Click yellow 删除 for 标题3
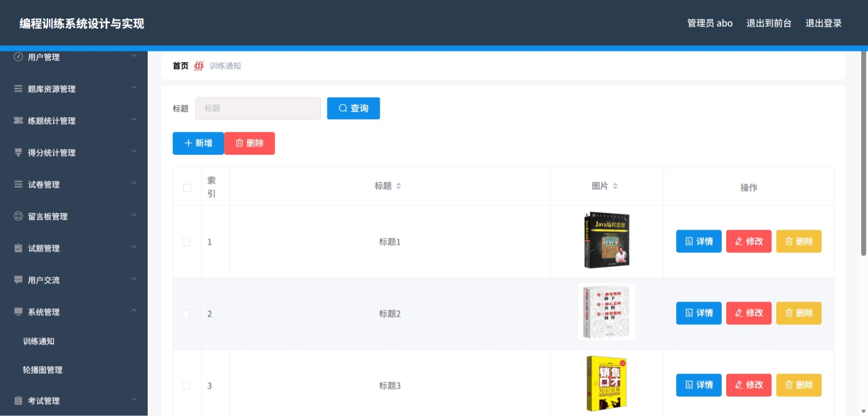Viewport: 868px width, 416px height. (799, 385)
